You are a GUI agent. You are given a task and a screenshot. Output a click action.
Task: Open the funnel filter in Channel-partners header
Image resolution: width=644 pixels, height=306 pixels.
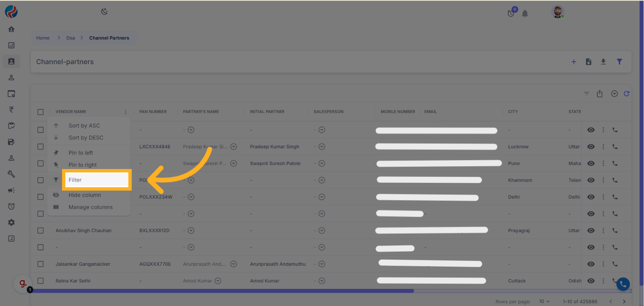tap(619, 62)
